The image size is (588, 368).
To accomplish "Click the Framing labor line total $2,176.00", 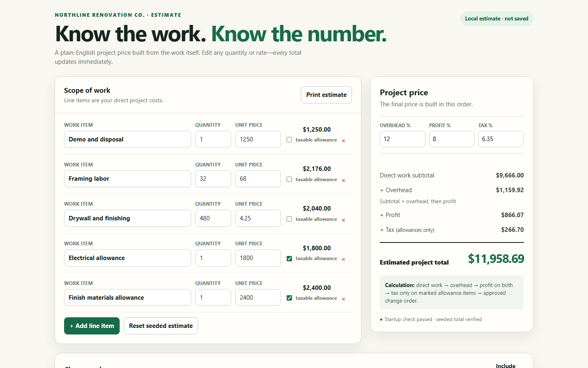I will [317, 169].
